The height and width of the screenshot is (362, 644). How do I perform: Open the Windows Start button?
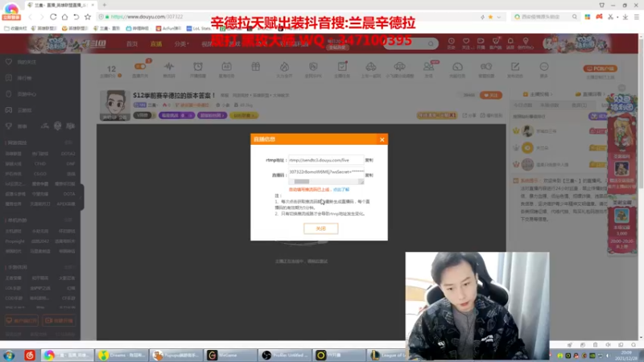click(9, 355)
